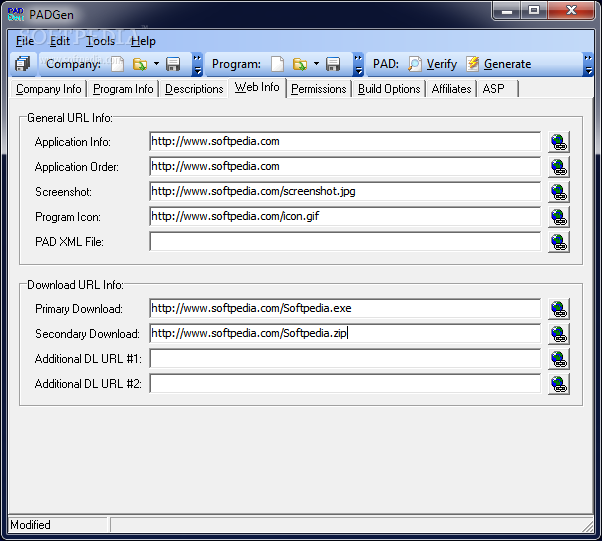Focus the Secondary Download URL field
This screenshot has width=602, height=541.
click(x=345, y=333)
